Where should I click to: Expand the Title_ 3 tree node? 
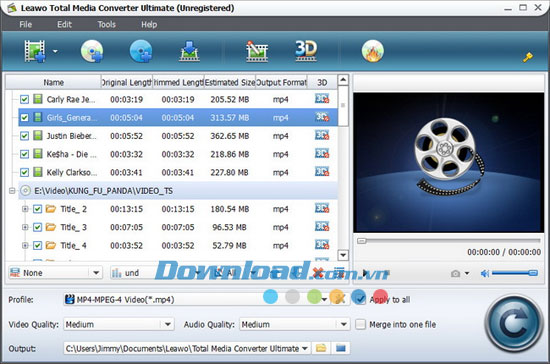25,227
